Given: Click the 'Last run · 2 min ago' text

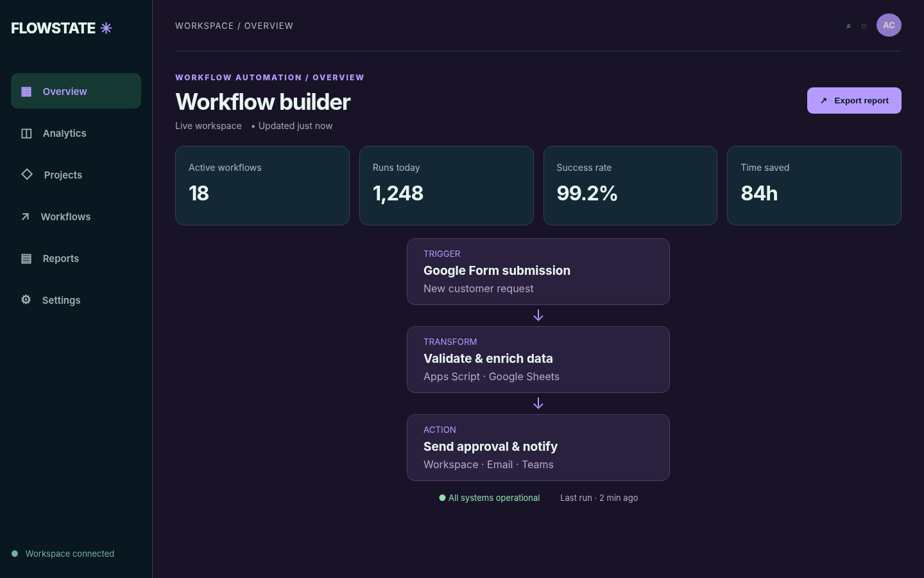Looking at the screenshot, I should pyautogui.click(x=599, y=498).
